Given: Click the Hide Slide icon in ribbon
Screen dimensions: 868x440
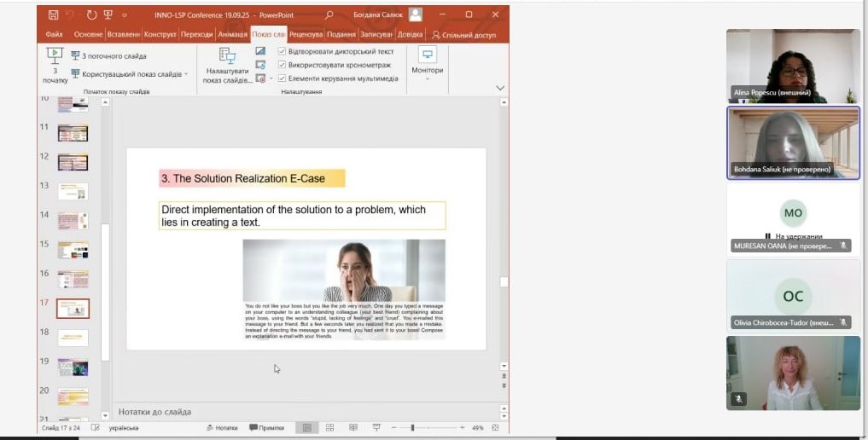Looking at the screenshot, I should point(260,51).
